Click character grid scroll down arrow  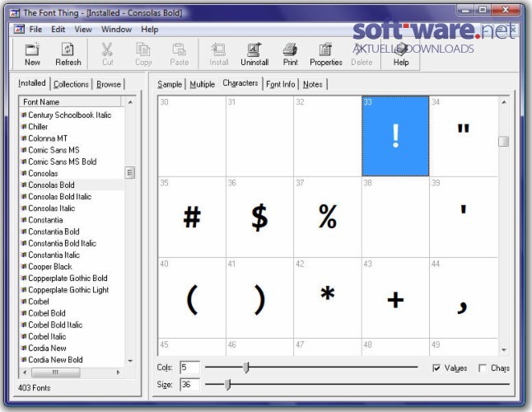[x=504, y=350]
